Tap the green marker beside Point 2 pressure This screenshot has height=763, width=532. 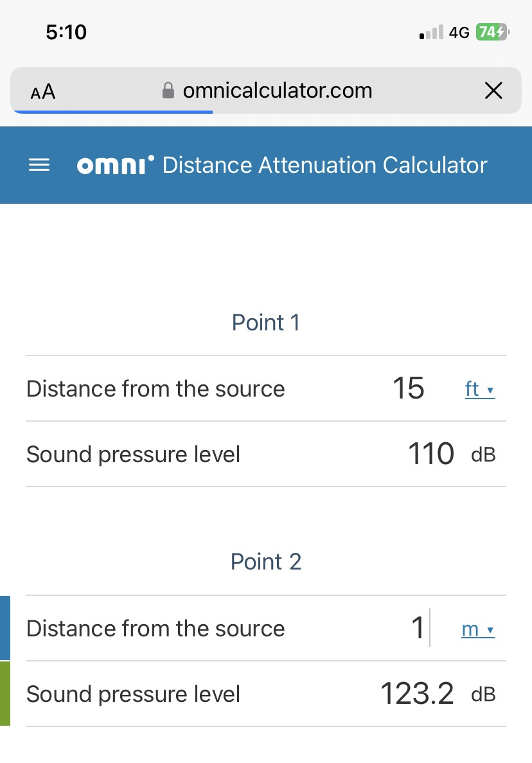click(5, 694)
